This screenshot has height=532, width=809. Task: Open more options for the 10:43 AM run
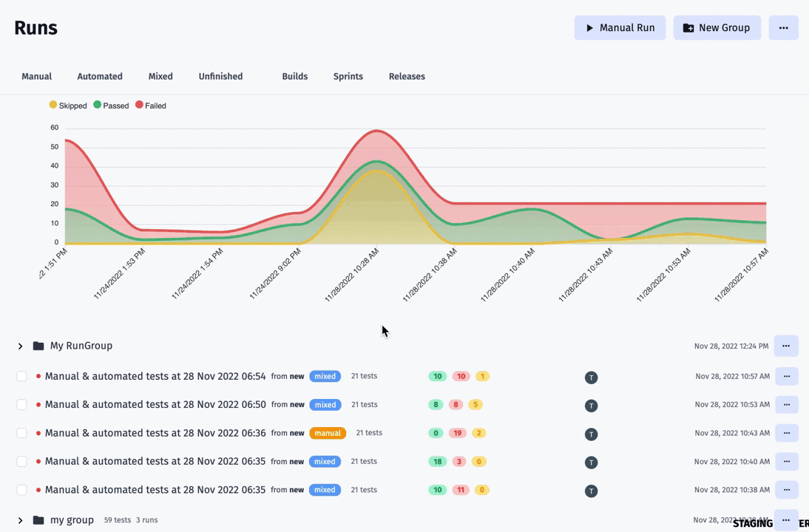click(x=786, y=433)
